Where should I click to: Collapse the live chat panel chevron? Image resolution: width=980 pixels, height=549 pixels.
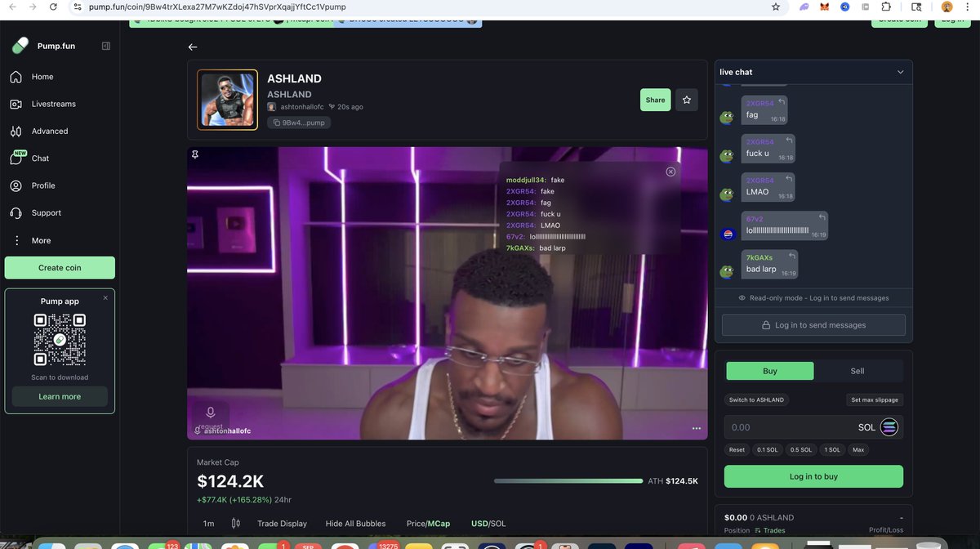[x=901, y=72]
